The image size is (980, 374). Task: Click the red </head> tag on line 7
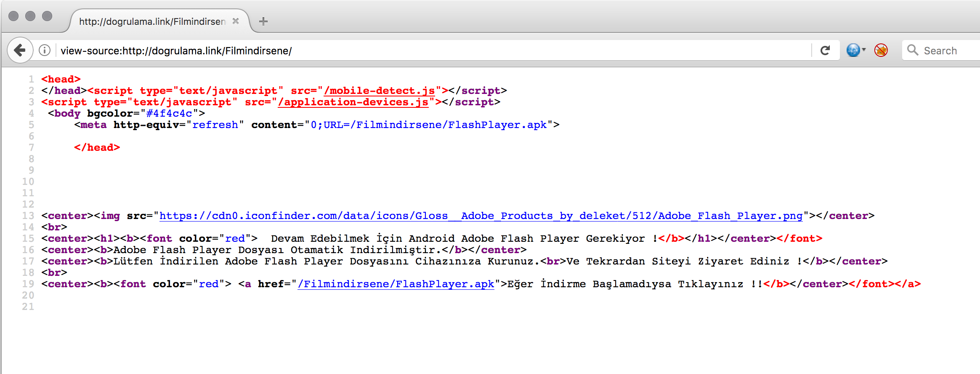pyautogui.click(x=97, y=147)
